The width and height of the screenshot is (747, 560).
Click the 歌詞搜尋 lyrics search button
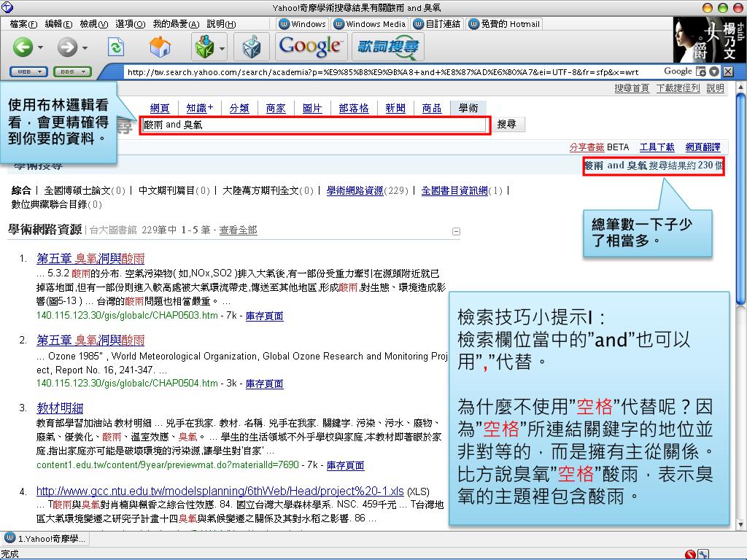[388, 47]
